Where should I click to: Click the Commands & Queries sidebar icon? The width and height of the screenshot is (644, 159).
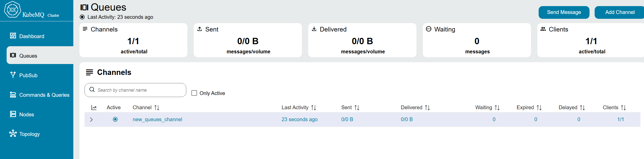(13, 94)
